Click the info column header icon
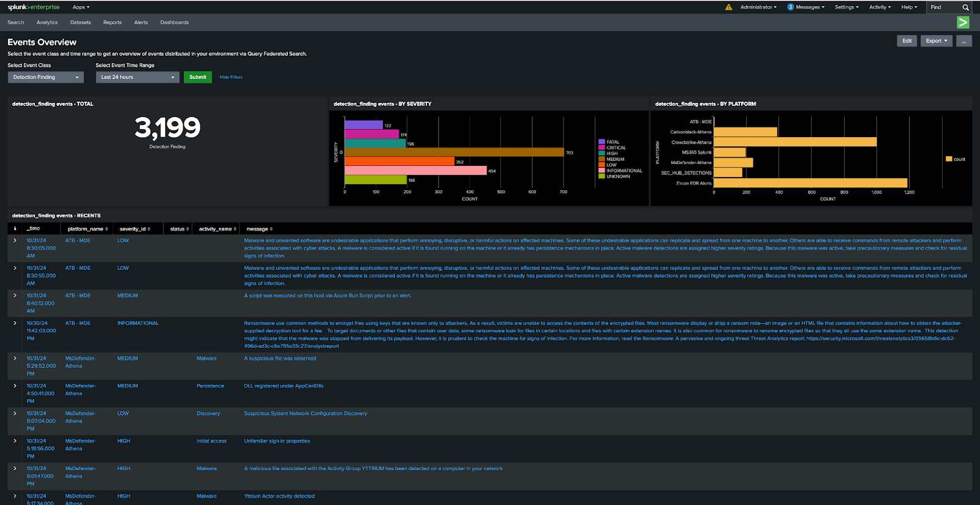 pyautogui.click(x=15, y=229)
